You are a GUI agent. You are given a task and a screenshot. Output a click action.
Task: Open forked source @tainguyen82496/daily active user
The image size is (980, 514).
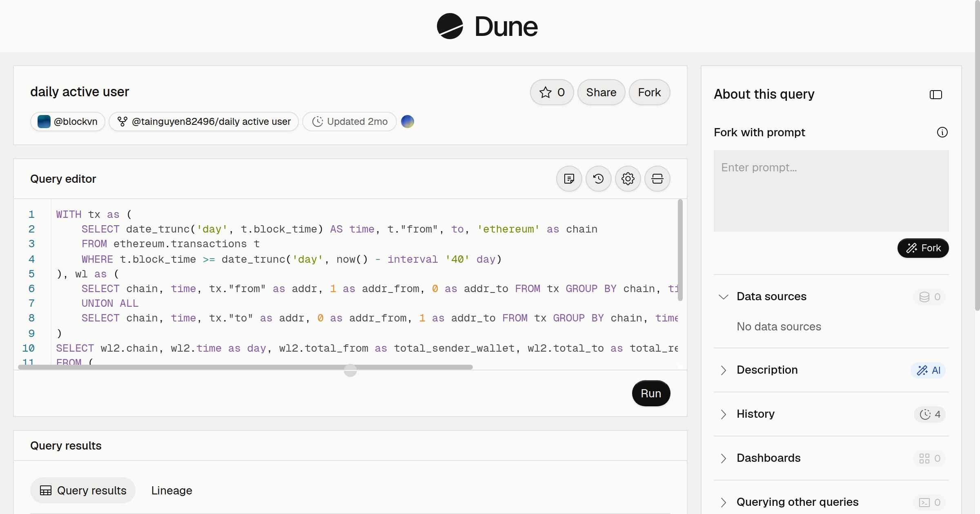[x=203, y=122]
